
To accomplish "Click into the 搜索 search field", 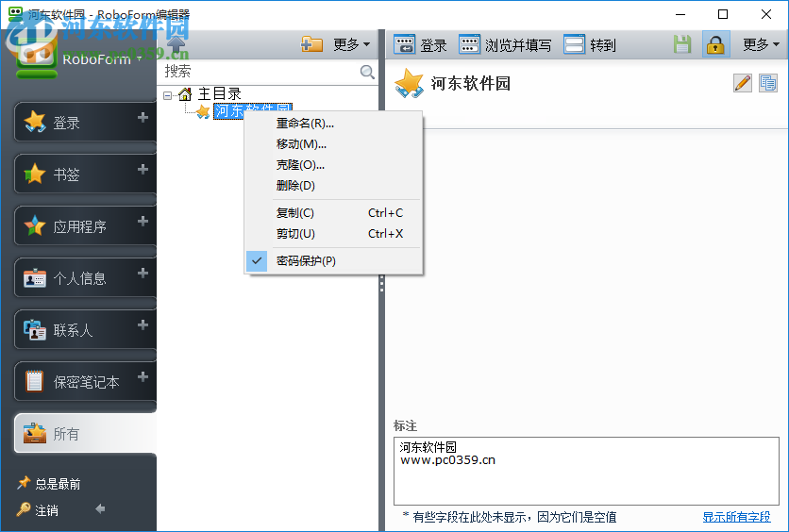I will pyautogui.click(x=260, y=72).
